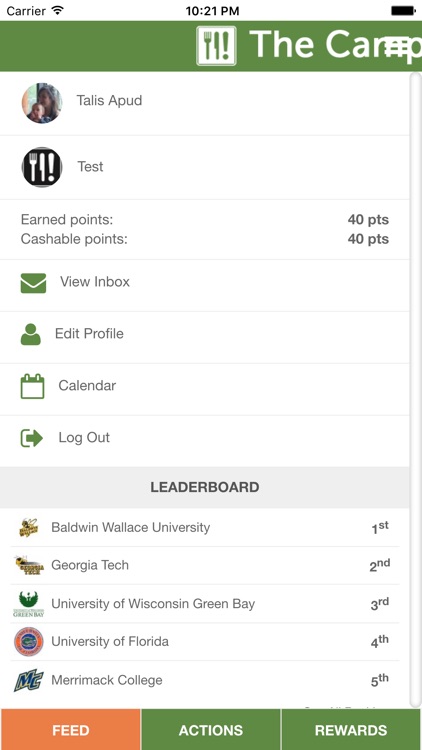Tap the Log Out arrow icon

(x=32, y=438)
